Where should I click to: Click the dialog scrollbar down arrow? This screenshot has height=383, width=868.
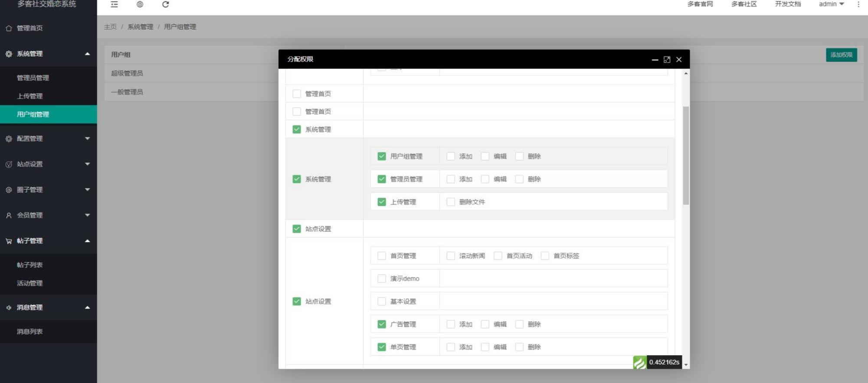pos(686,365)
